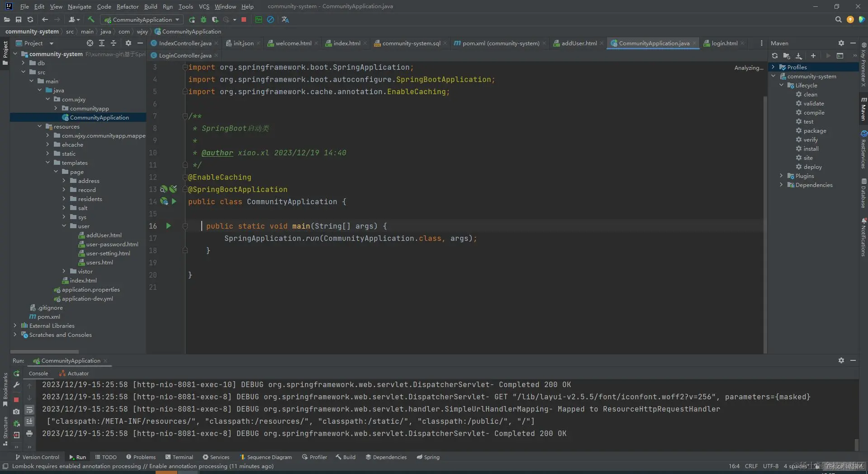Expand the communityapp package folder
This screenshot has height=474, width=868.
click(x=56, y=108)
